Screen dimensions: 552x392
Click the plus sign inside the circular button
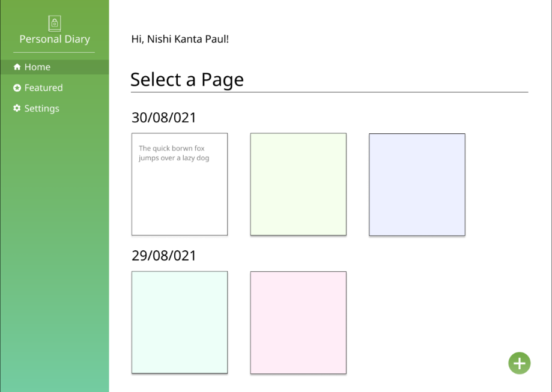click(519, 363)
